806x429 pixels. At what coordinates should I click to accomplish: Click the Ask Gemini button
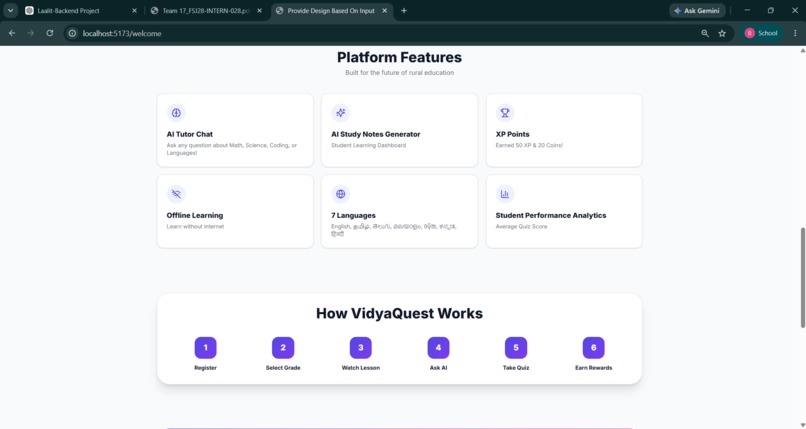pyautogui.click(x=698, y=11)
